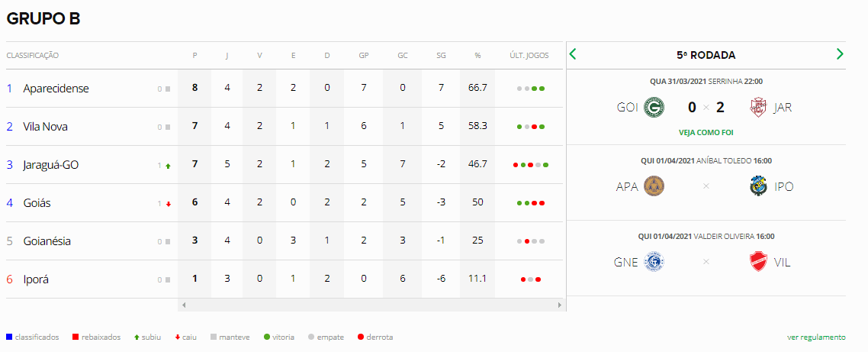The width and height of the screenshot is (868, 352).
Task: Click the blue 'classificados' legend swatch
Action: click(x=8, y=337)
